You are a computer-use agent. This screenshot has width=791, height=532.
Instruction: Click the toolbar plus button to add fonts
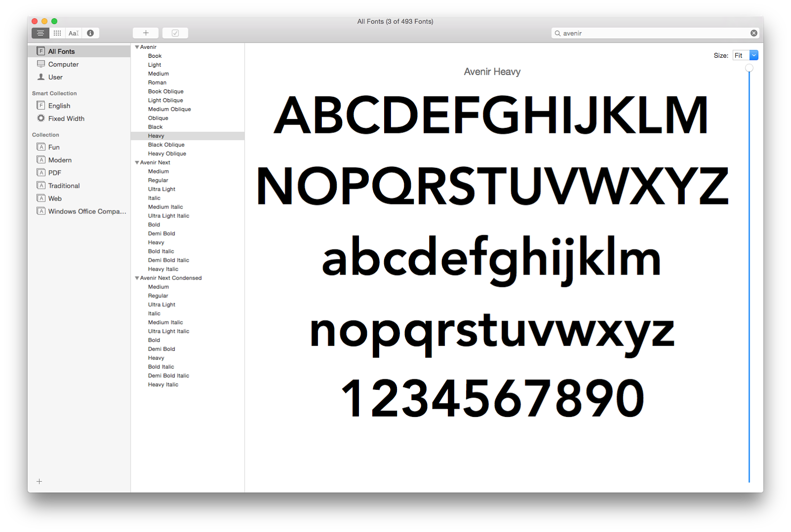pos(146,33)
